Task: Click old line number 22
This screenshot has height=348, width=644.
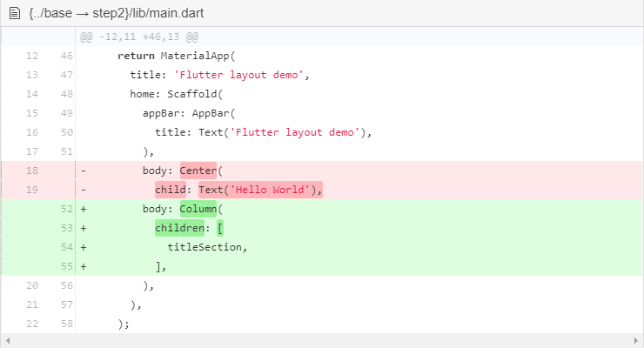Action: tap(32, 324)
